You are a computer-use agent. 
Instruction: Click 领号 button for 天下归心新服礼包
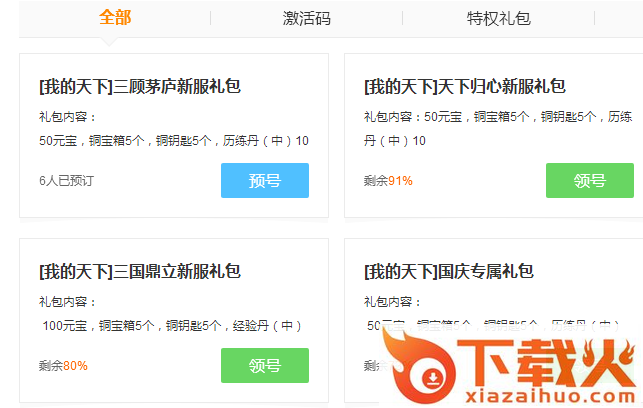click(x=590, y=180)
